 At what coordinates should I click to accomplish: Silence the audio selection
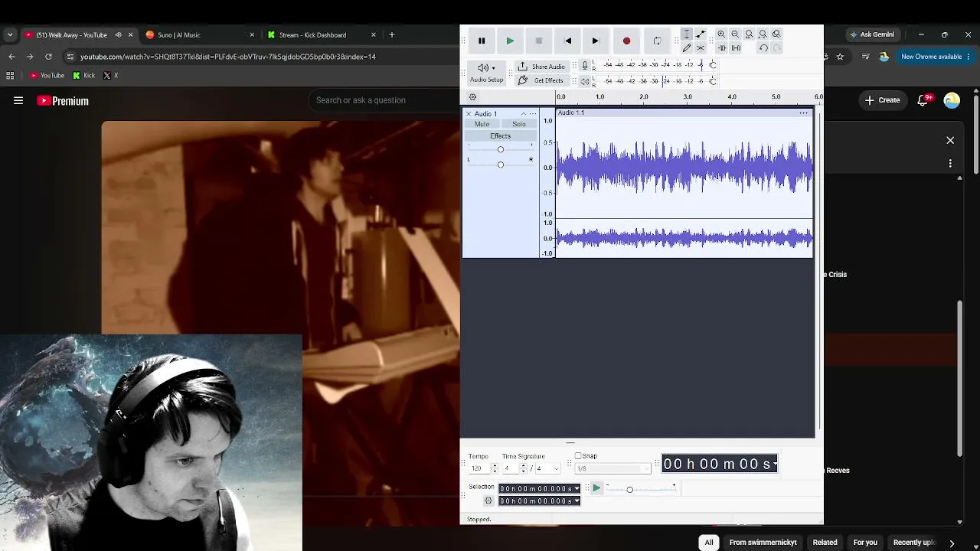coord(736,47)
